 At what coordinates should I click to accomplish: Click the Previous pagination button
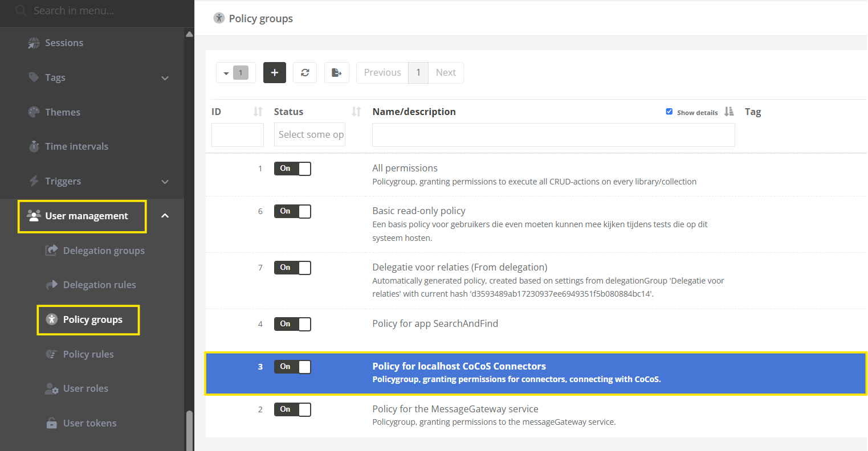[x=382, y=73]
